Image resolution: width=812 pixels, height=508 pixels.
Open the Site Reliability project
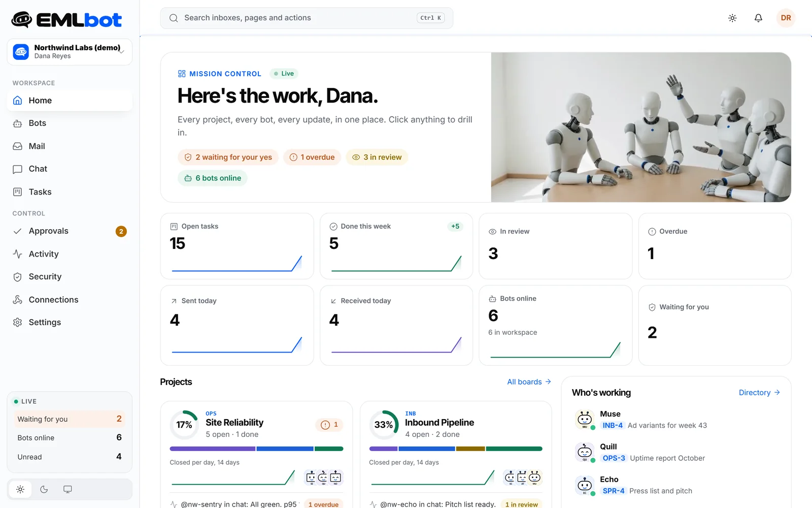tap(234, 423)
